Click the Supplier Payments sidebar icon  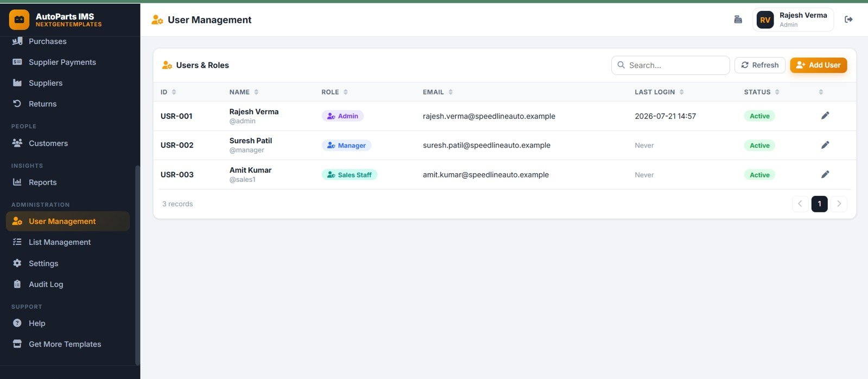click(17, 62)
